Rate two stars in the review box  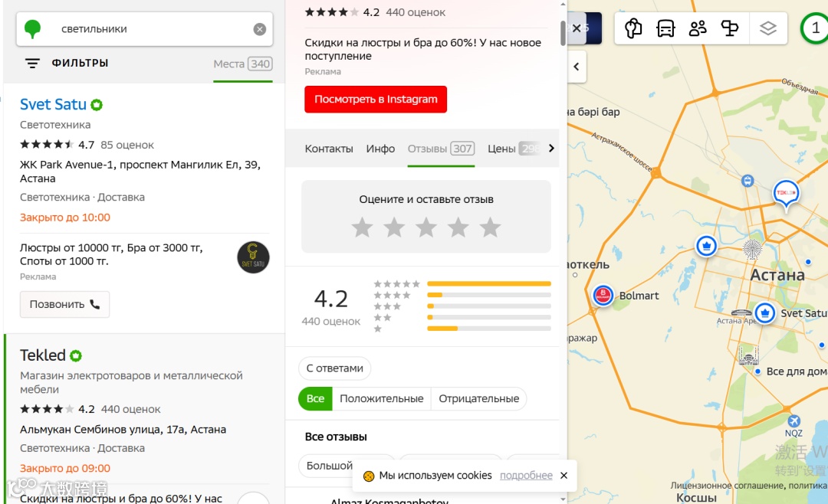pos(394,227)
